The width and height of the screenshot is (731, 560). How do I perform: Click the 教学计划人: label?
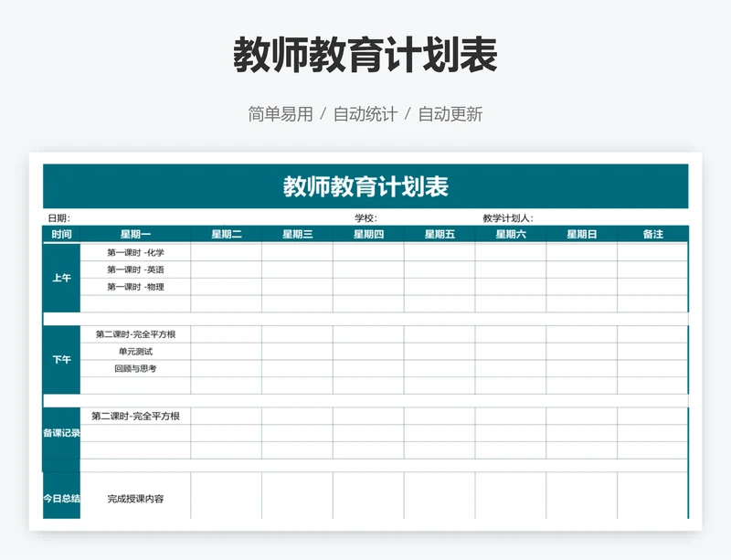click(x=508, y=217)
